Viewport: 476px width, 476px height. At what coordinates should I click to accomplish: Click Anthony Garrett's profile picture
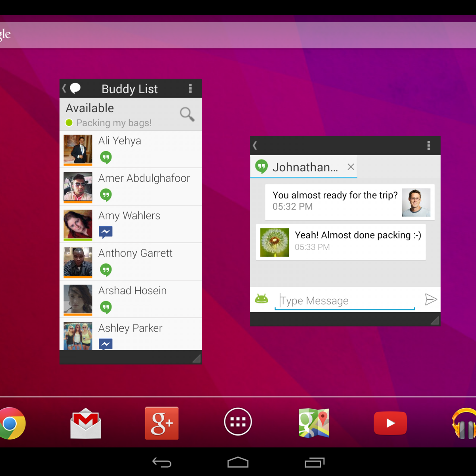click(x=78, y=262)
